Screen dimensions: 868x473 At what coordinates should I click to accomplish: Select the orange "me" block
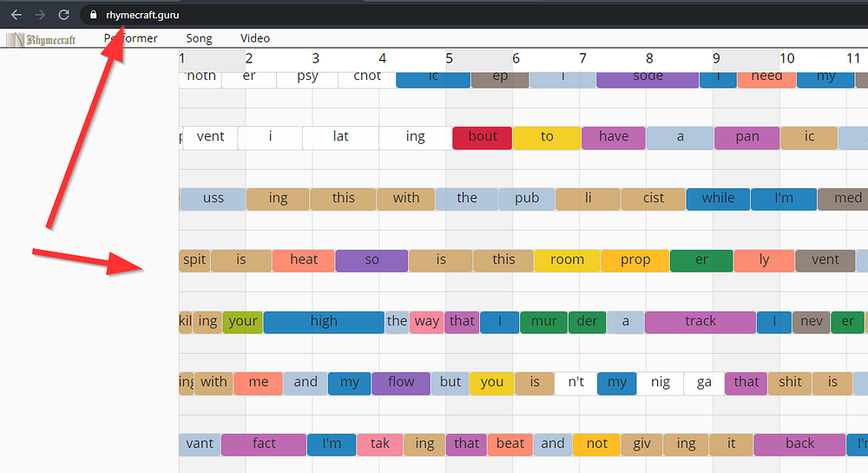click(x=258, y=383)
